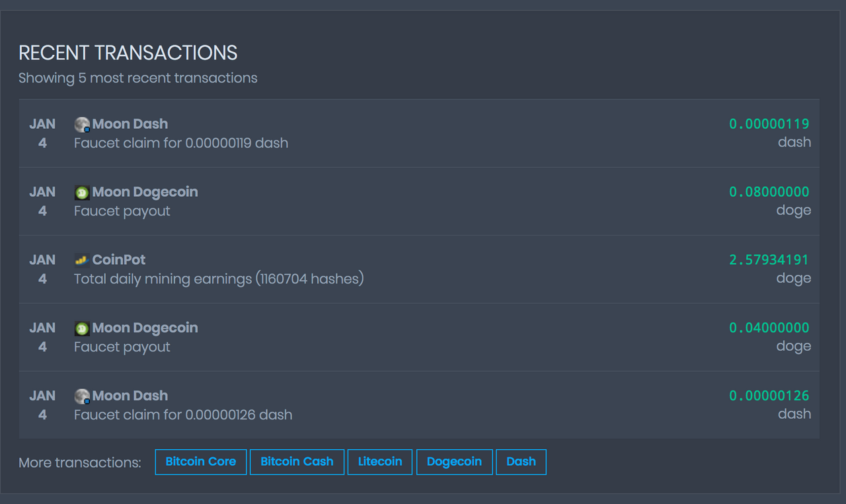846x504 pixels.
Task: Click the CoinPot coin stack icon
Action: click(81, 260)
